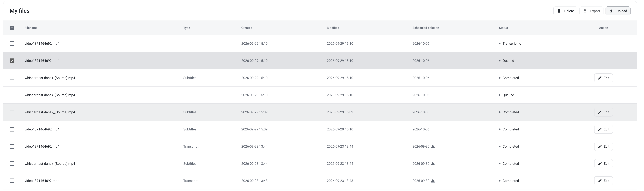
Task: Click the Transcribing status text
Action: [512, 44]
